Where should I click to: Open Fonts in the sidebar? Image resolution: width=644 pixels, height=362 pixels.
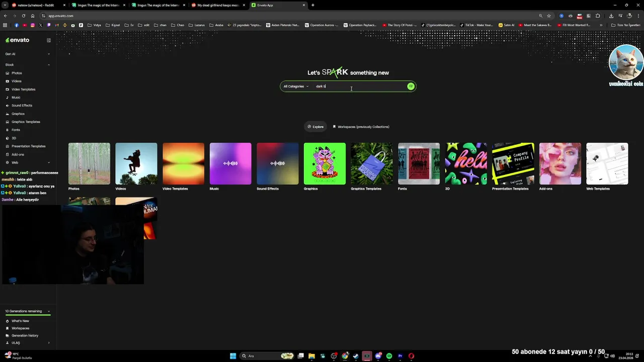(13, 130)
